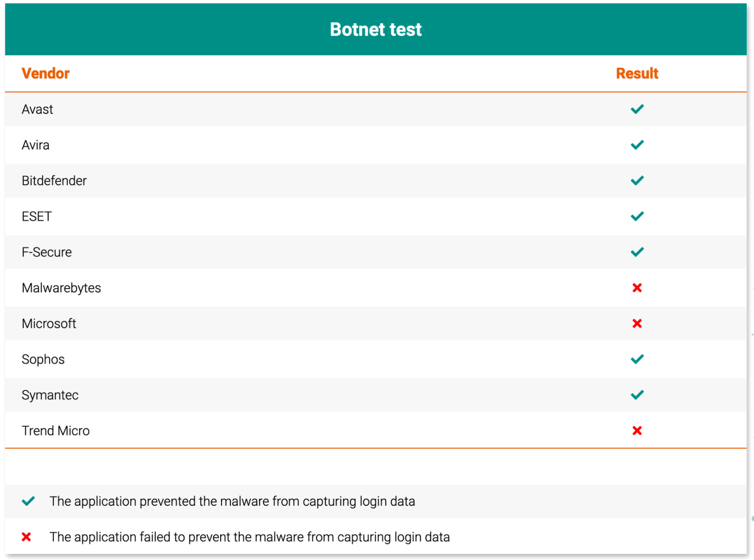Click the 'failed to prevent' legend text
This screenshot has height=560, width=754.
[x=249, y=537]
